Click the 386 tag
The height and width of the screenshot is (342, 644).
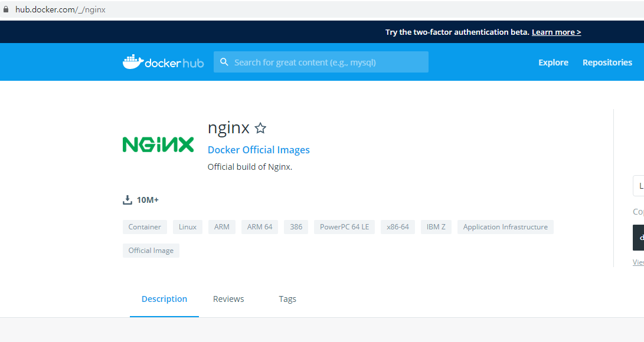tap(296, 227)
